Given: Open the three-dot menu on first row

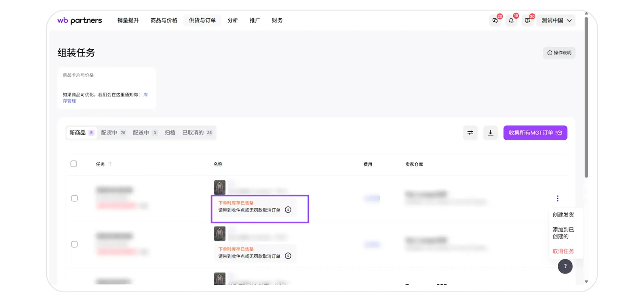Looking at the screenshot, I should (x=557, y=198).
